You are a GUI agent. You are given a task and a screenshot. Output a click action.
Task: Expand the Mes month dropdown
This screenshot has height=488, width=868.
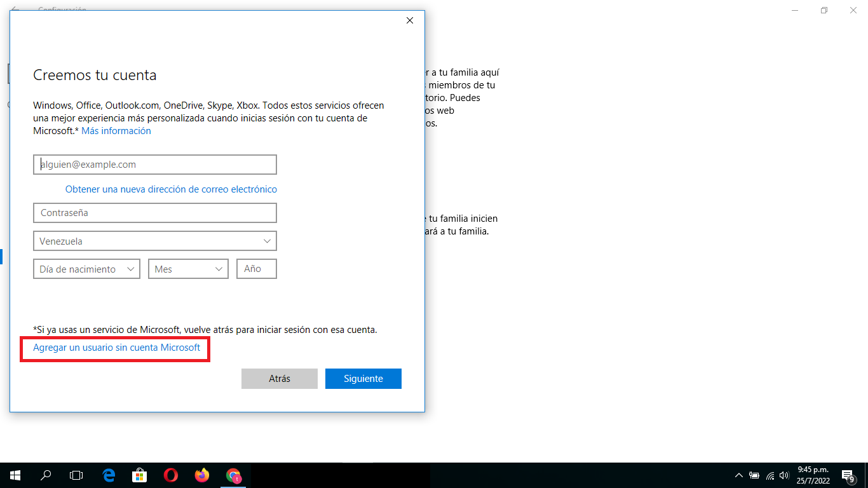188,269
